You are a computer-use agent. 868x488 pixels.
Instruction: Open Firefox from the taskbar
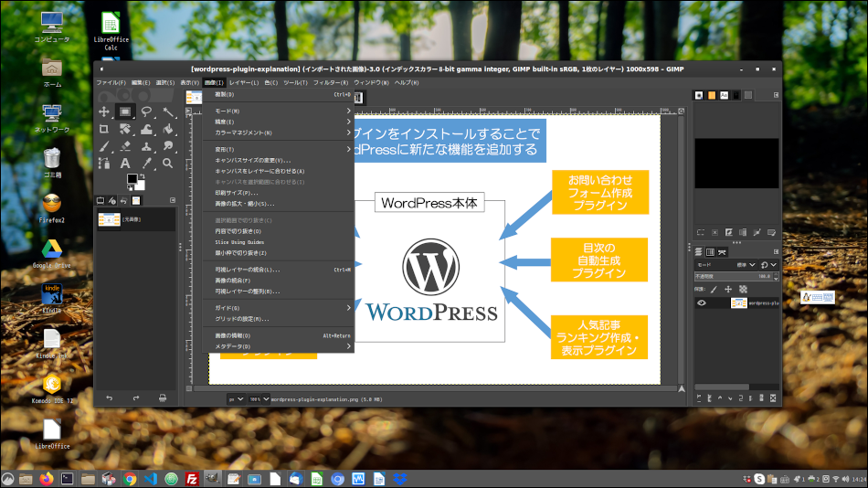[46, 479]
